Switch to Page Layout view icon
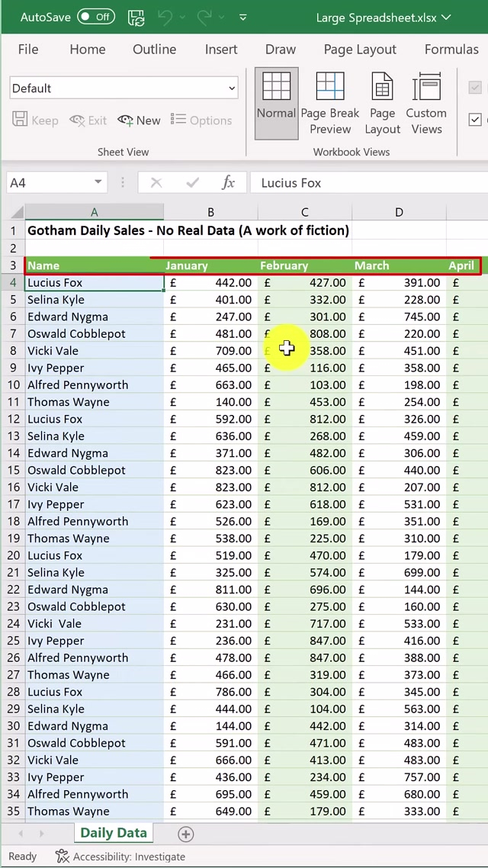This screenshot has width=488, height=868. [382, 103]
